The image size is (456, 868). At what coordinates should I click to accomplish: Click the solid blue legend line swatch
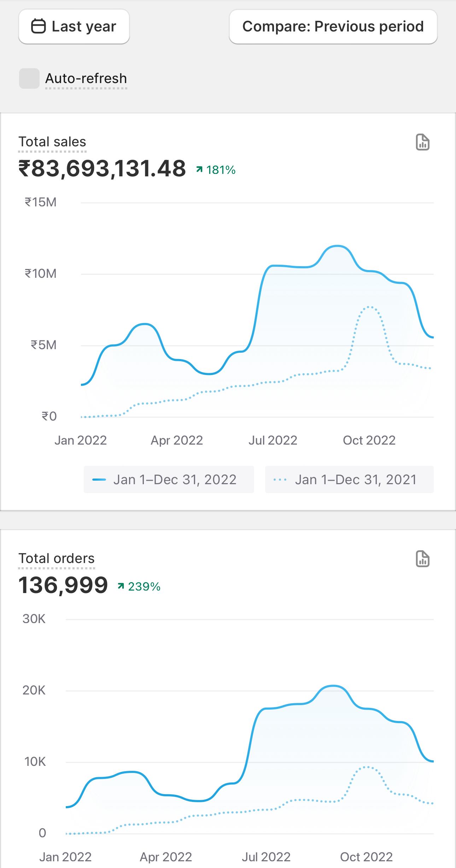tap(99, 480)
